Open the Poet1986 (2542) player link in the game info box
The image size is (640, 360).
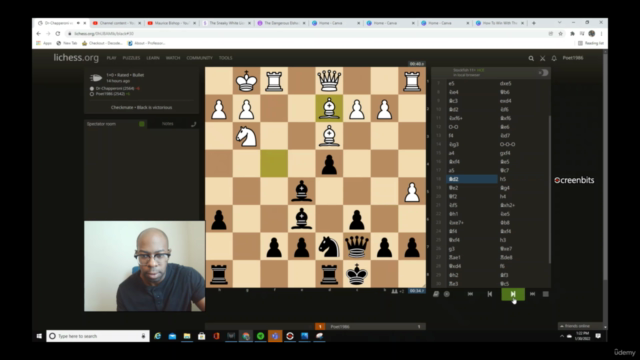click(x=109, y=94)
